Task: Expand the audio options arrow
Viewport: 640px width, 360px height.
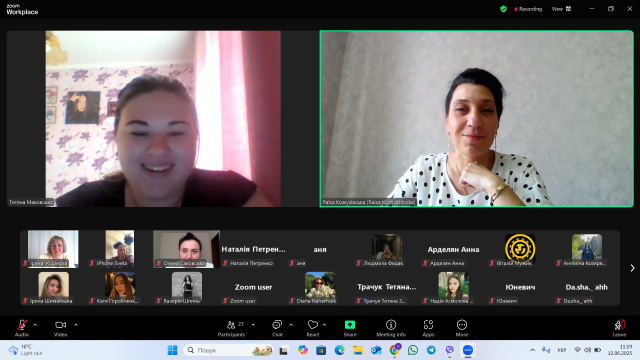Action: 35,325
